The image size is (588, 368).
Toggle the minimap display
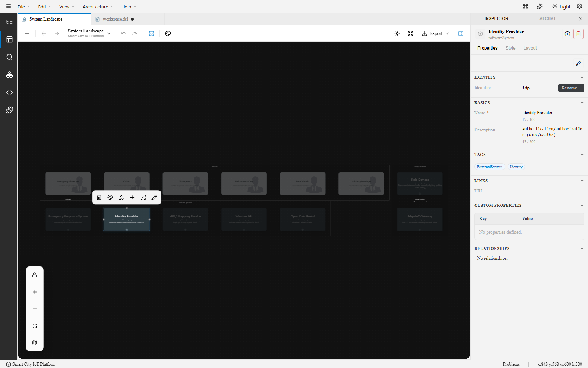(x=35, y=343)
